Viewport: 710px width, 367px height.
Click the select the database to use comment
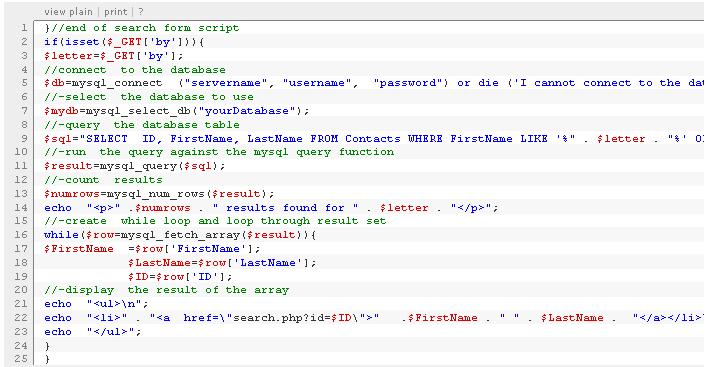coord(149,97)
